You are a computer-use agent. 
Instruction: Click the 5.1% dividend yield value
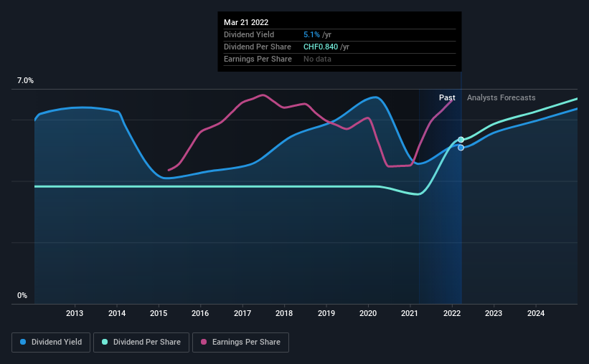coord(311,34)
